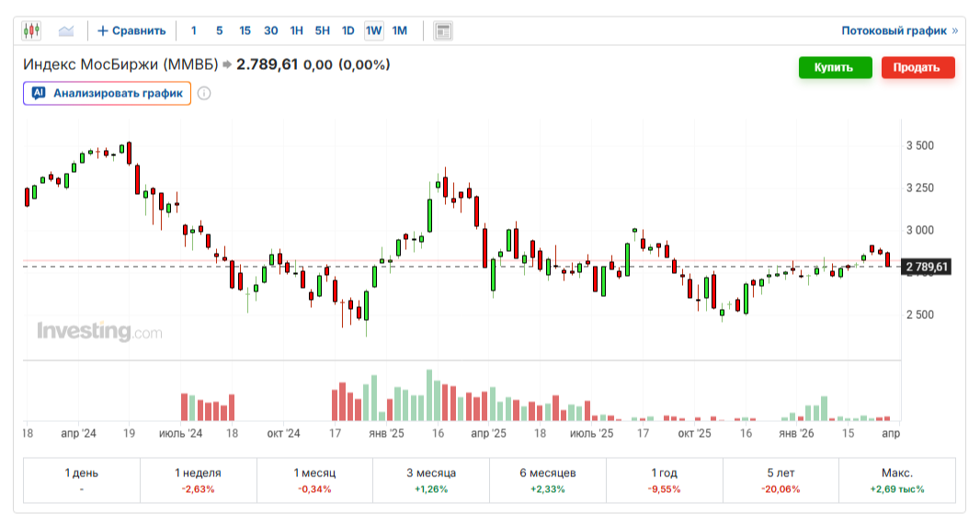Select the 15 minute timeframe

(245, 30)
